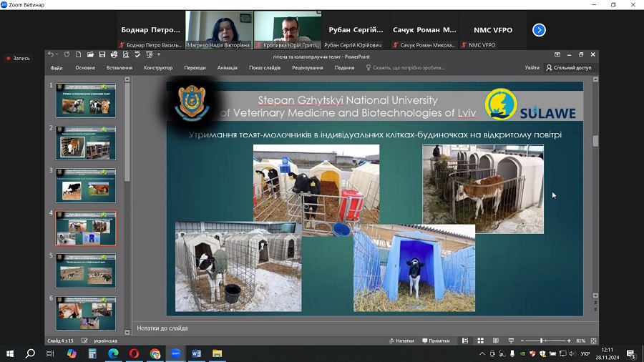Open the Анімація ribbon tab
This screenshot has height=362, width=644.
click(x=227, y=68)
